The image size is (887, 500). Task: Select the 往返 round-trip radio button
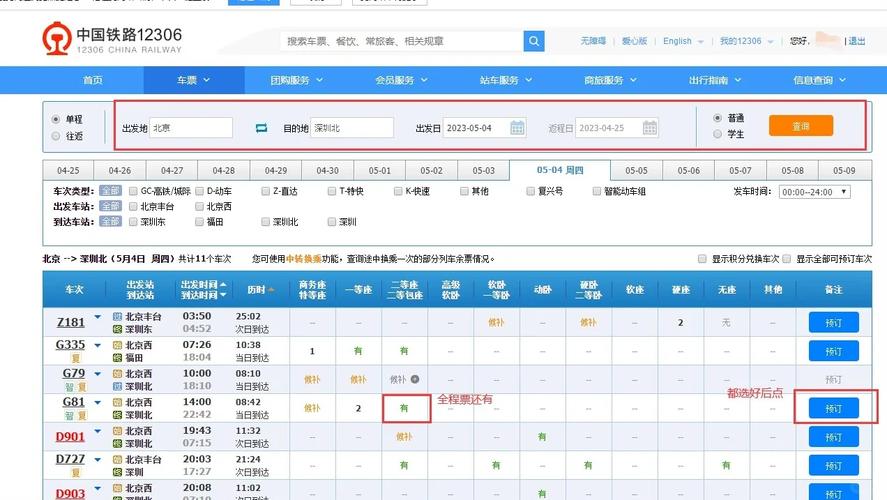55,136
